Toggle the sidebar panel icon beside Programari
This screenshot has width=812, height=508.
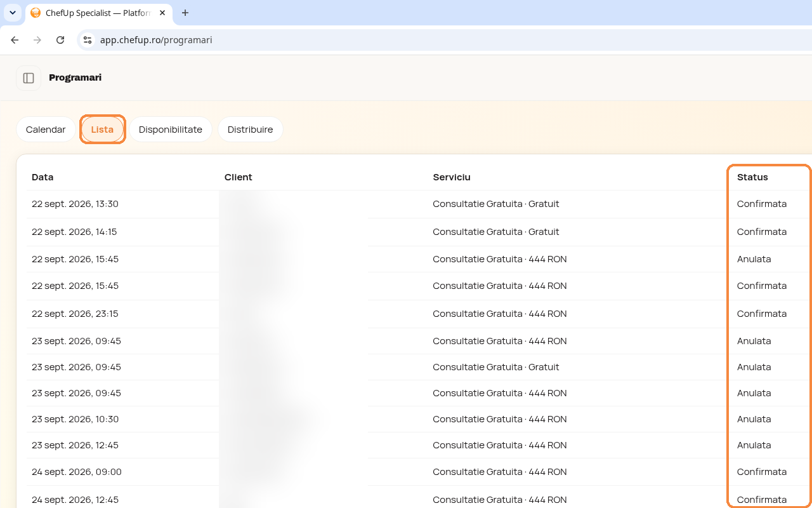29,78
